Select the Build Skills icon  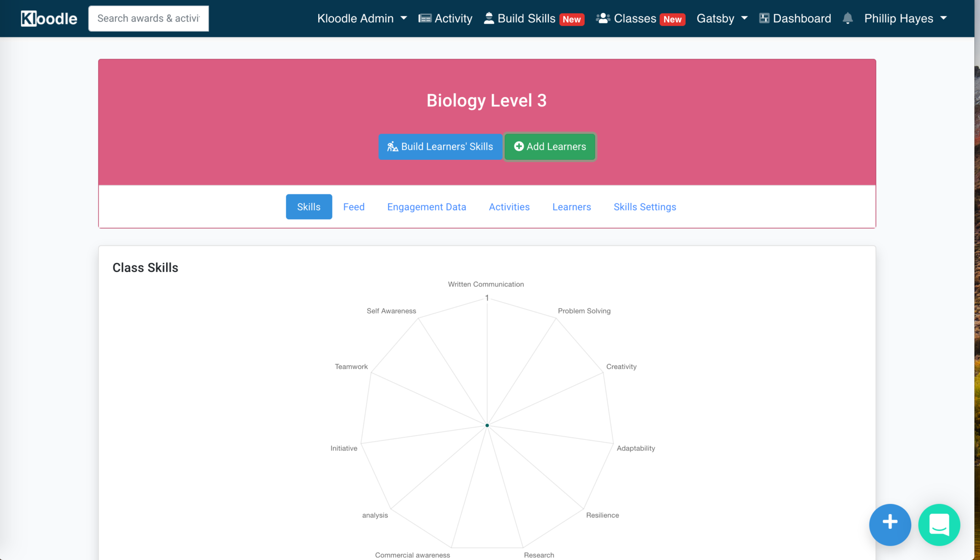click(x=489, y=18)
